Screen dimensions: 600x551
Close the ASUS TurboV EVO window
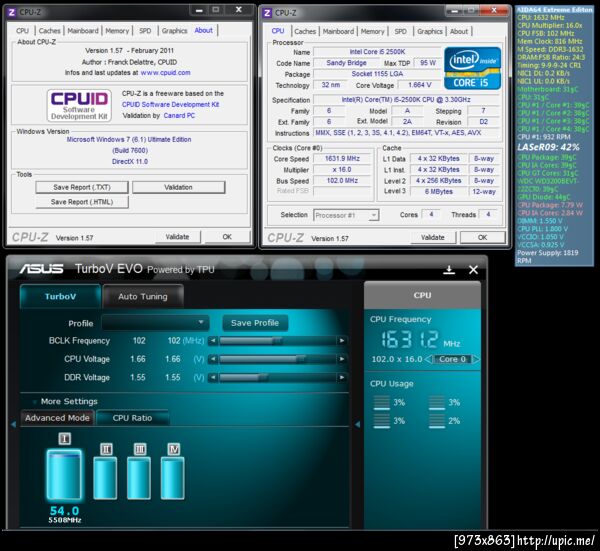click(473, 270)
